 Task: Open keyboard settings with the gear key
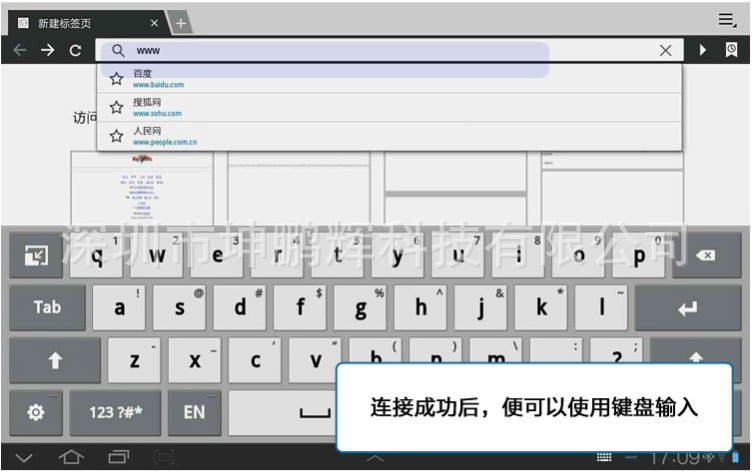coord(35,412)
